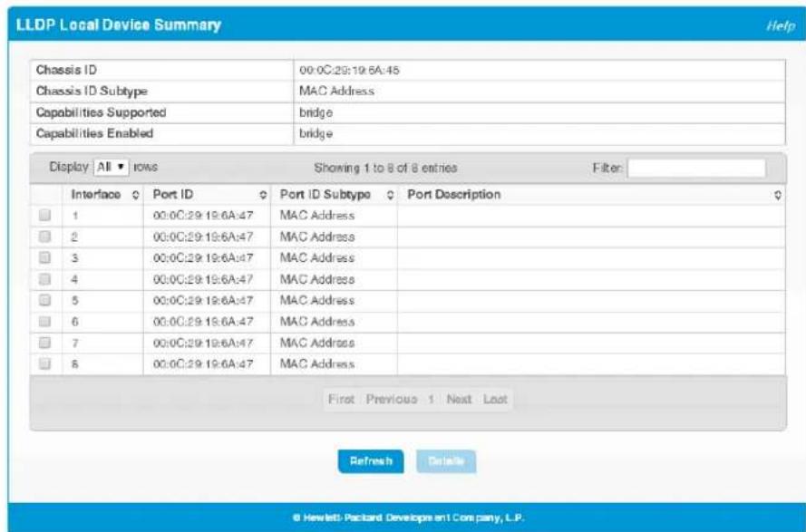Viewport: 806px width, 532px height.
Task: Select page 1 in pagination
Action: tap(432, 400)
